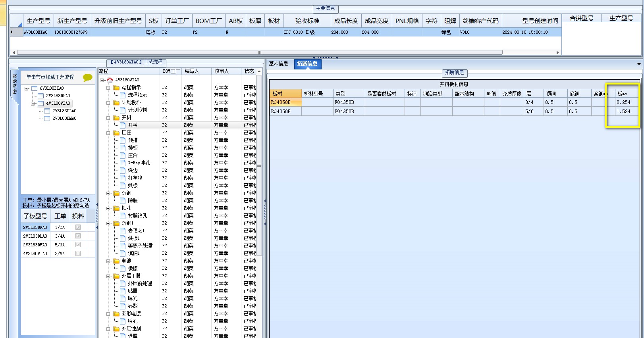
Task: Click the 验收标准 column header
Action: 307,21
